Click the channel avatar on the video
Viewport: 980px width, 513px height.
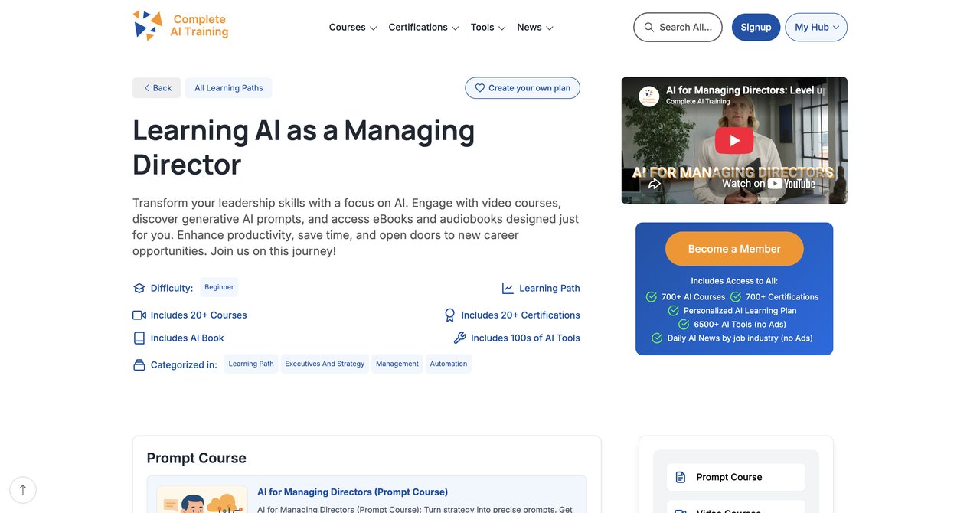point(649,96)
